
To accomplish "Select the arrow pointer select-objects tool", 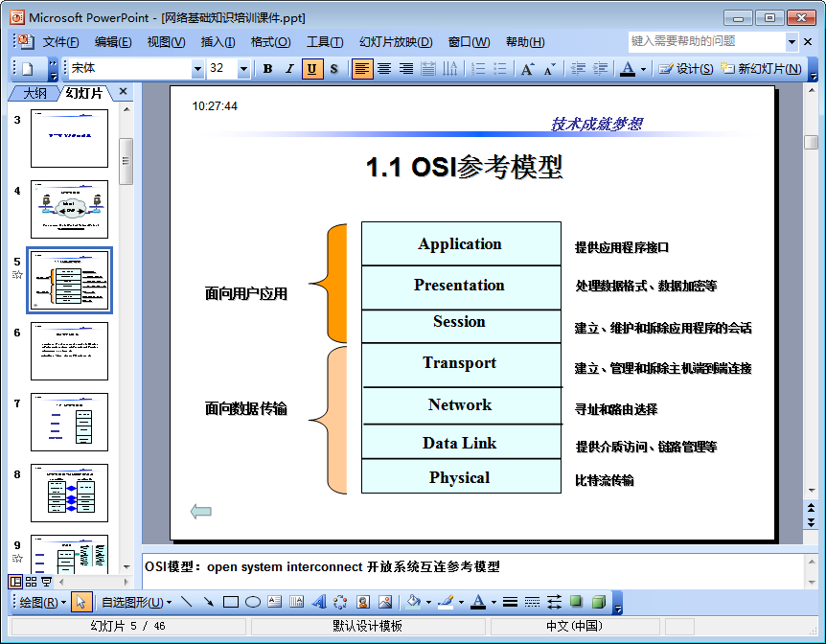I will 80,603.
